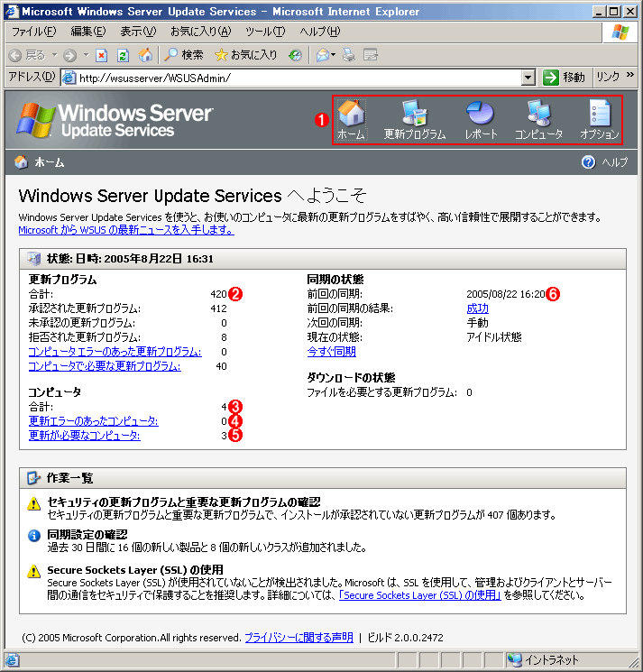This screenshot has width=643, height=672.
Task: Click the Print toolbar icon
Action: tap(349, 55)
